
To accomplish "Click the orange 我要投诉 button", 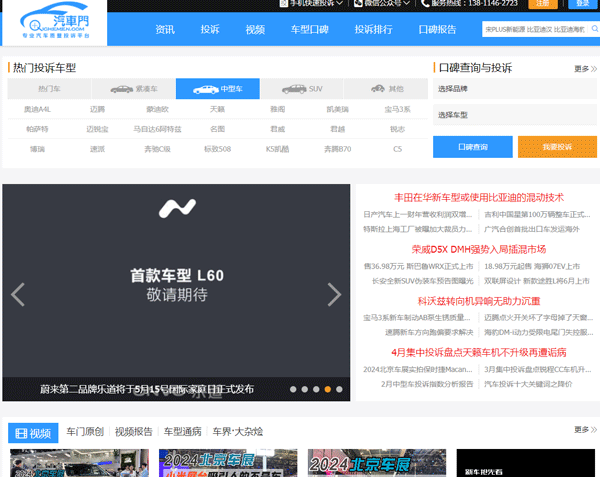I will click(x=557, y=147).
